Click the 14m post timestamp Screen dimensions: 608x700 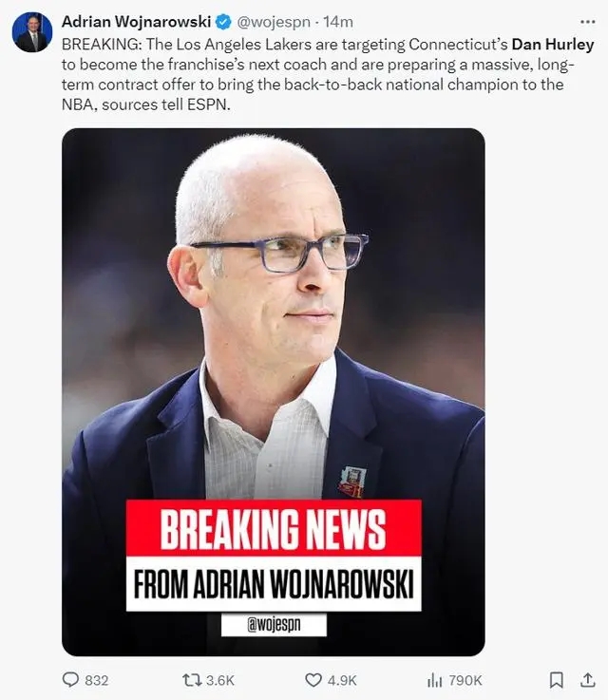(x=338, y=22)
